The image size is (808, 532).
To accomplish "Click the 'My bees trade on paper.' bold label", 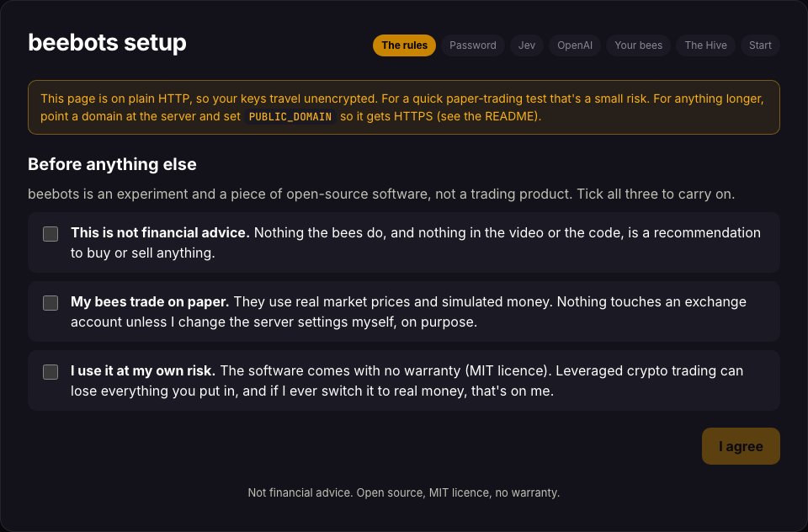I will coord(150,302).
